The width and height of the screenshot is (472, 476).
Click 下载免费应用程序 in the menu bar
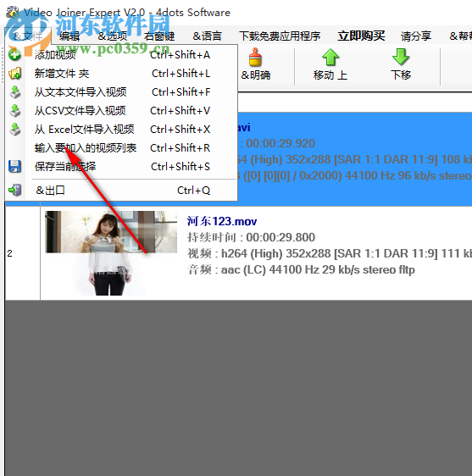[x=280, y=36]
